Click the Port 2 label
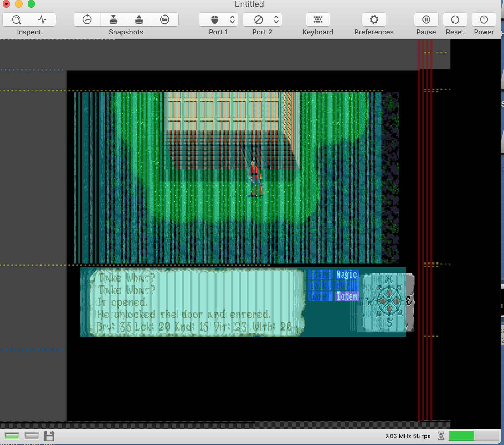504x445 pixels. pyautogui.click(x=262, y=32)
